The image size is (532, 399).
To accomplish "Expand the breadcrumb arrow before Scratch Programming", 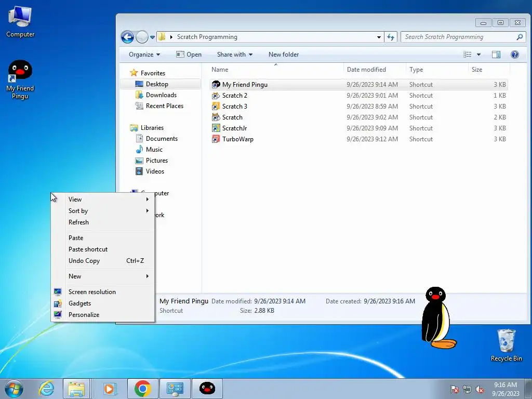I will pos(171,37).
